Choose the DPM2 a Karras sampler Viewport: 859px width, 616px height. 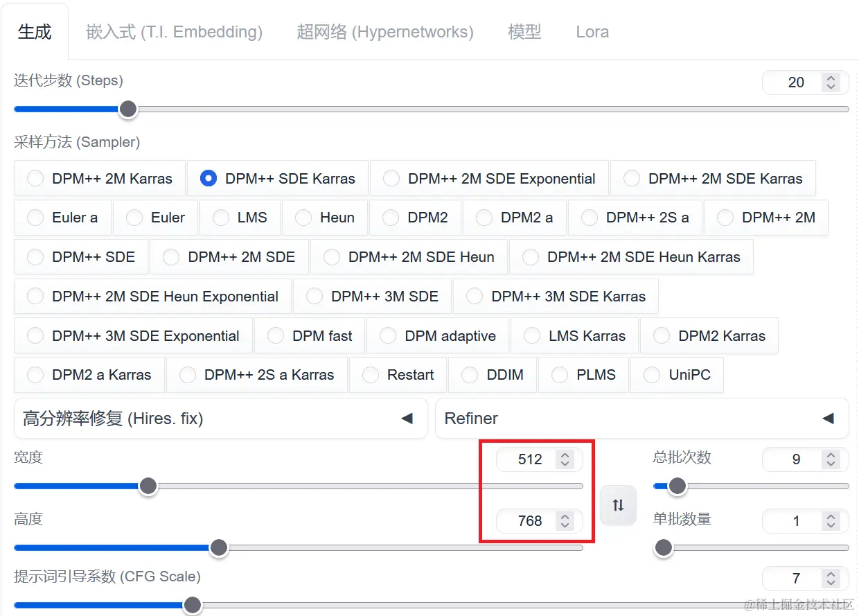pos(89,375)
